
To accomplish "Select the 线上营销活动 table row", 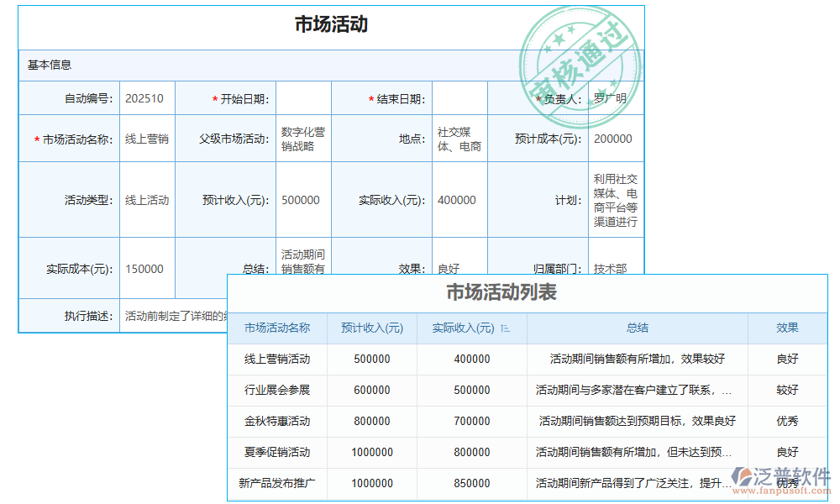I will [x=278, y=360].
